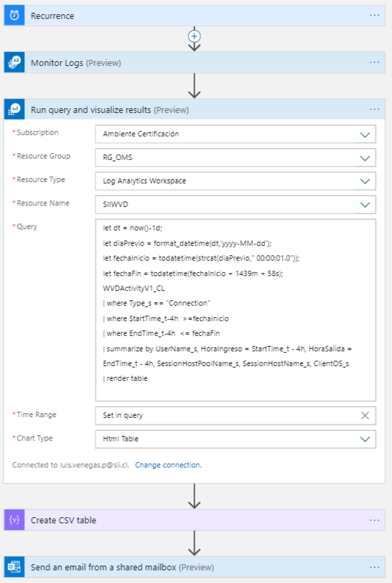Image resolution: width=392 pixels, height=583 pixels.
Task: Click the 'where Type_s == Connection' query line
Action: (156, 303)
